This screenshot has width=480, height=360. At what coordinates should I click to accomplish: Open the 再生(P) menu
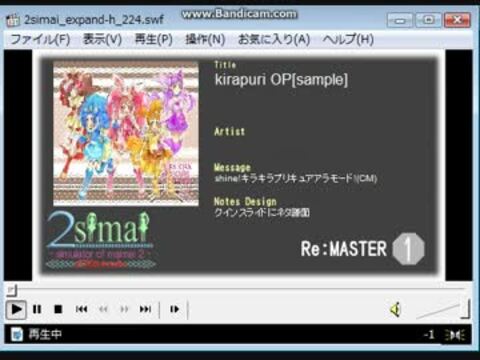click(x=153, y=39)
